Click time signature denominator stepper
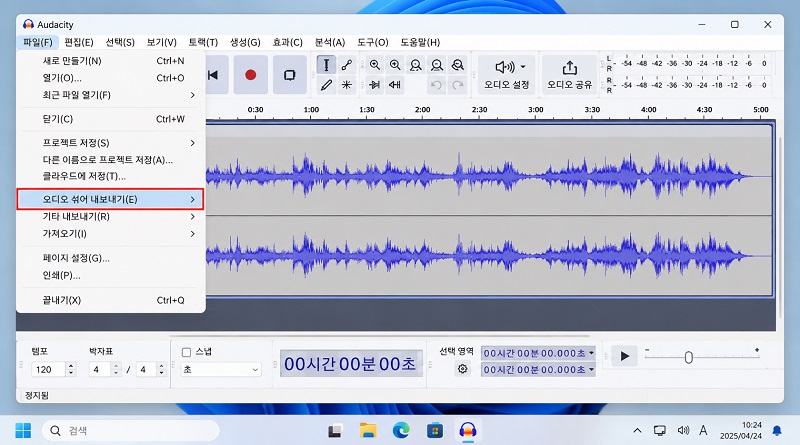Image resolution: width=800 pixels, height=445 pixels. point(161,369)
